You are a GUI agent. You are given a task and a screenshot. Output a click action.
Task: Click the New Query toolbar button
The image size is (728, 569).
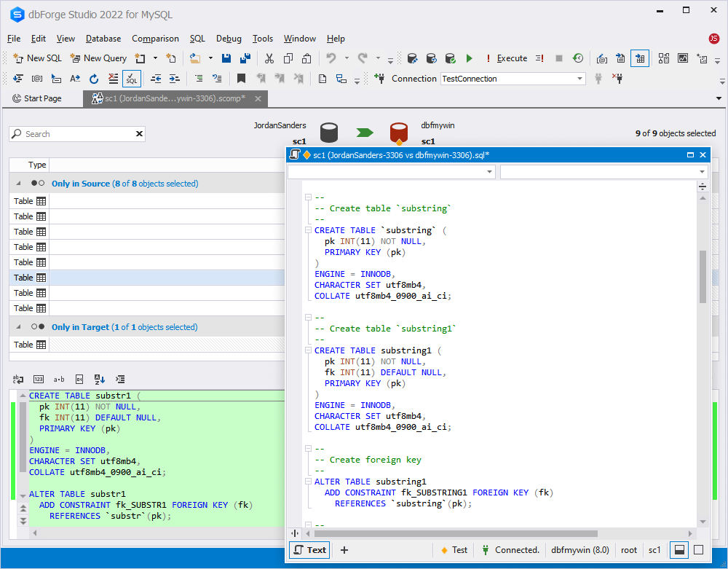(x=98, y=58)
